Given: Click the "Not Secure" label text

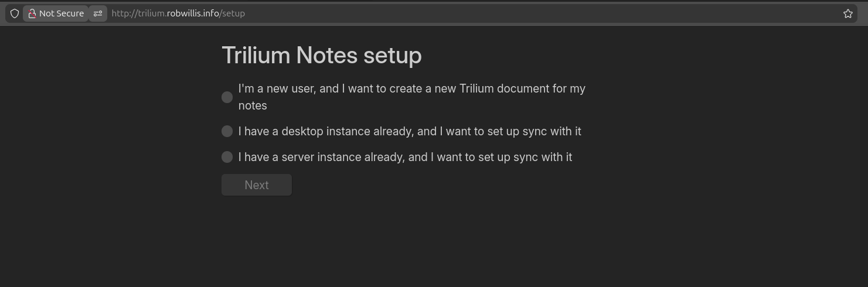Looking at the screenshot, I should [x=62, y=13].
